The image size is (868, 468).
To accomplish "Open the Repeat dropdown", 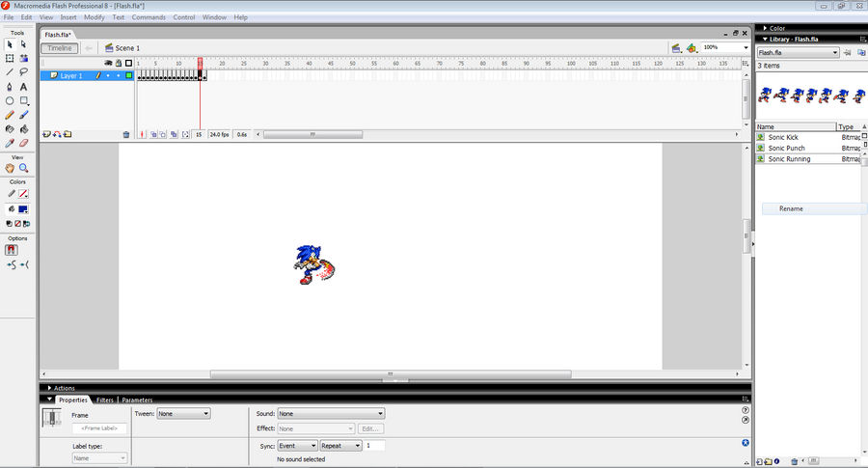I will (340, 446).
